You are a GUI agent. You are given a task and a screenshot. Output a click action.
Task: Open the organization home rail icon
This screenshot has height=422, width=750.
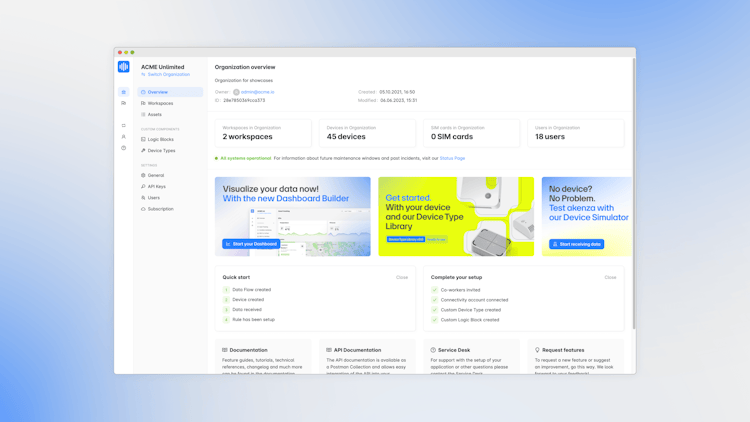click(123, 92)
